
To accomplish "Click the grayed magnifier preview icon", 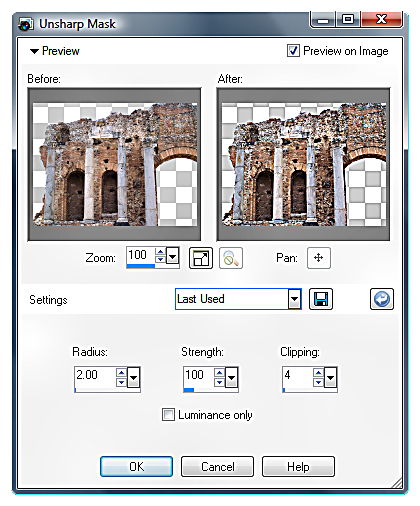I will click(x=231, y=258).
